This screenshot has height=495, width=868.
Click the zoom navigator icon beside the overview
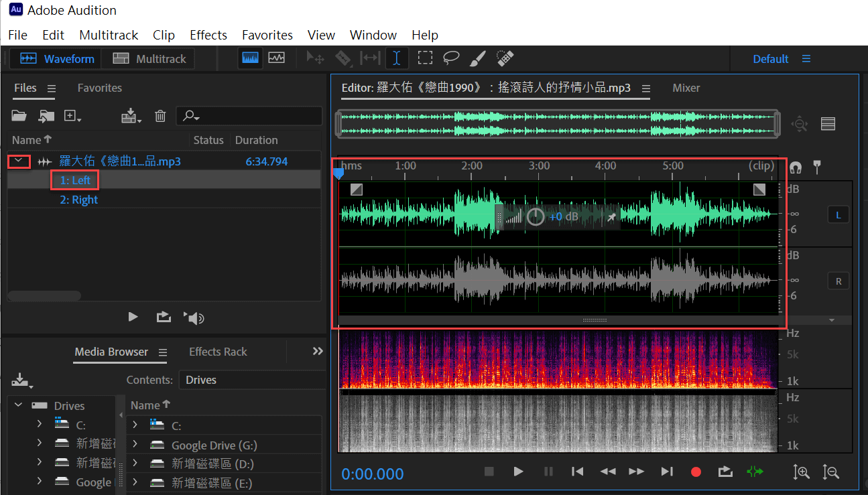pos(800,124)
